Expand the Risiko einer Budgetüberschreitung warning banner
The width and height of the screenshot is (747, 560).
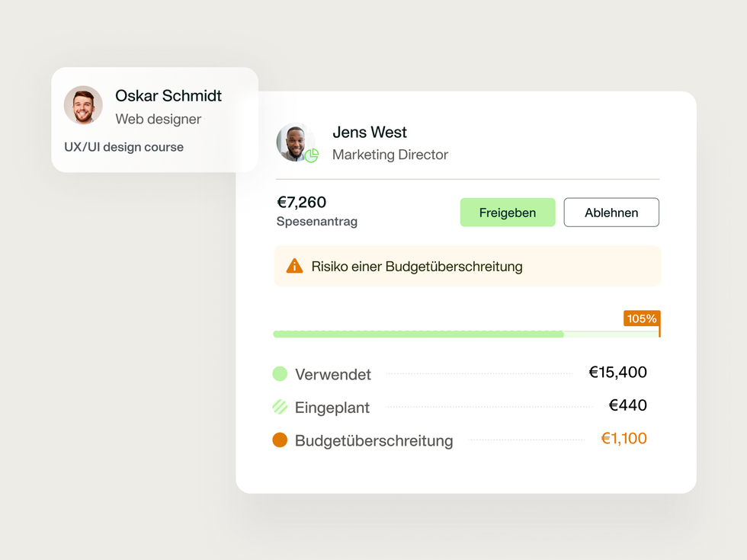click(x=467, y=266)
